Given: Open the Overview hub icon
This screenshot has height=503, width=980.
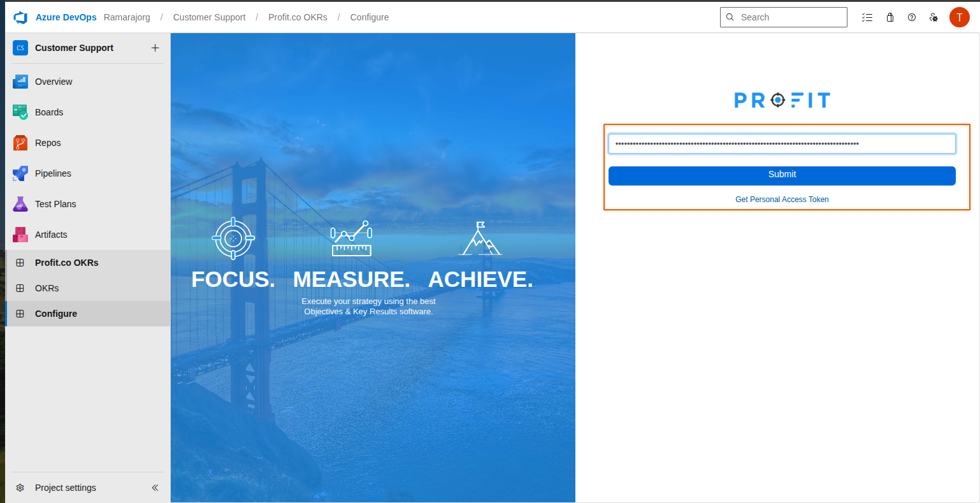Looking at the screenshot, I should tap(20, 82).
